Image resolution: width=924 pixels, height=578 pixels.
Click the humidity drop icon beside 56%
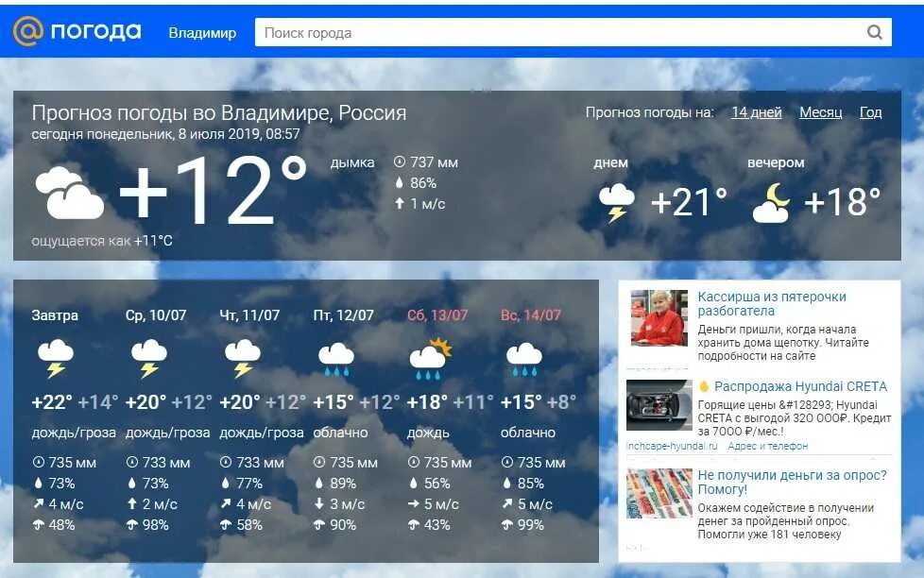(x=413, y=484)
